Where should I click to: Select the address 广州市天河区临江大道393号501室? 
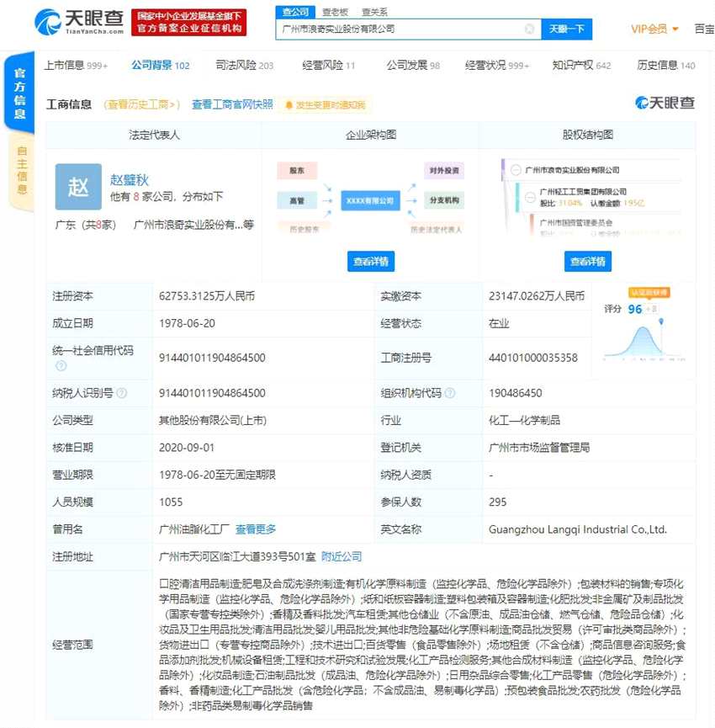point(237,556)
